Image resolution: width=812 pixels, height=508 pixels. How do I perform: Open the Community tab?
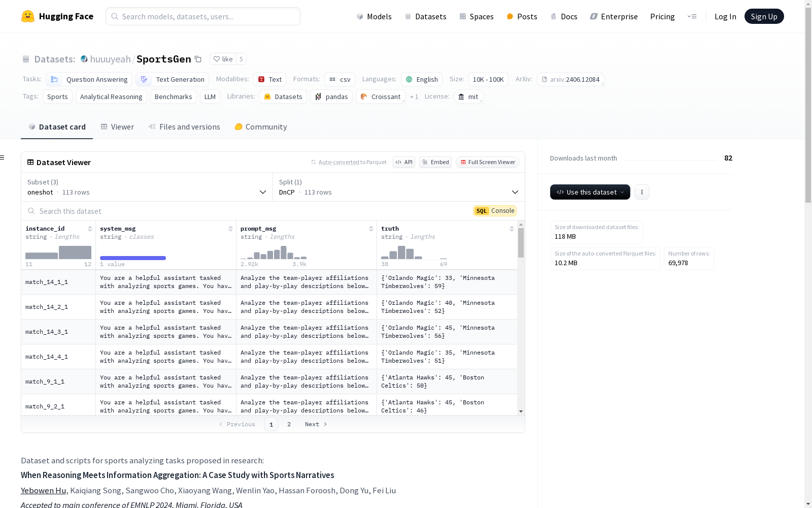tap(261, 127)
